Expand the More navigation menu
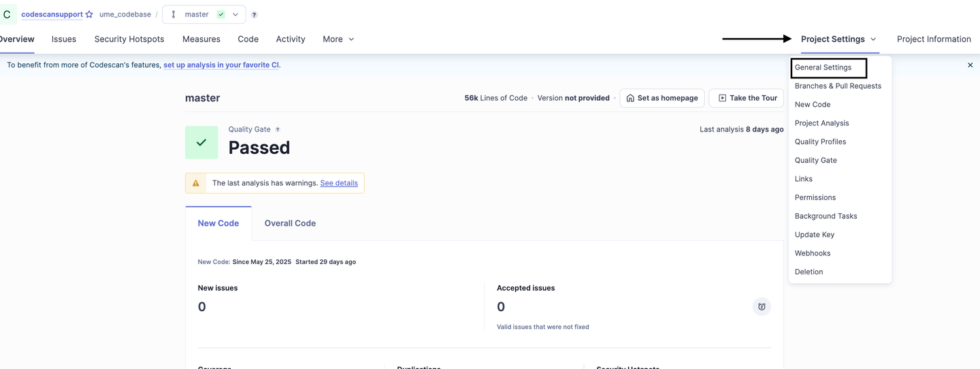This screenshot has height=369, width=980. pyautogui.click(x=338, y=39)
